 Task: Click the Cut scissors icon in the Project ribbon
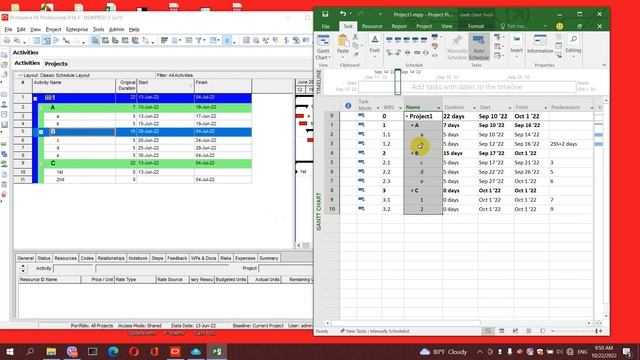pos(356,37)
